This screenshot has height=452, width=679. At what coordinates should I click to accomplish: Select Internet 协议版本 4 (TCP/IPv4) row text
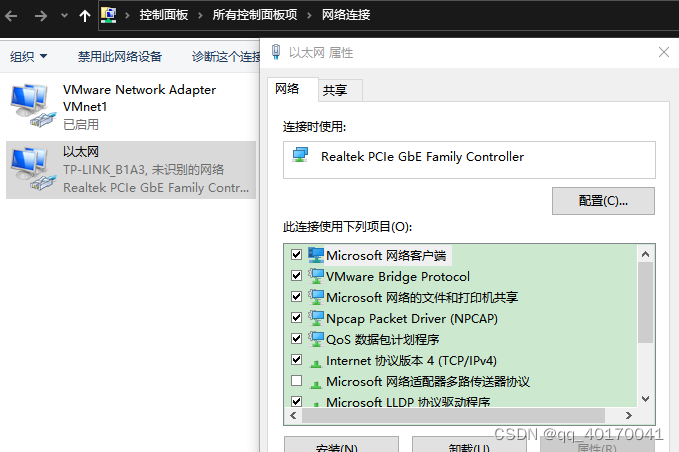[411, 361]
